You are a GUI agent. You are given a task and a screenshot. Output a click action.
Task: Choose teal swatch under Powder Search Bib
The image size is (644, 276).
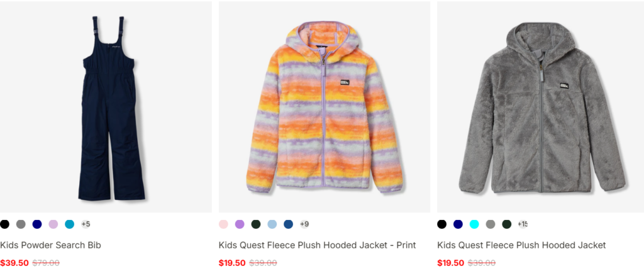[x=70, y=224]
